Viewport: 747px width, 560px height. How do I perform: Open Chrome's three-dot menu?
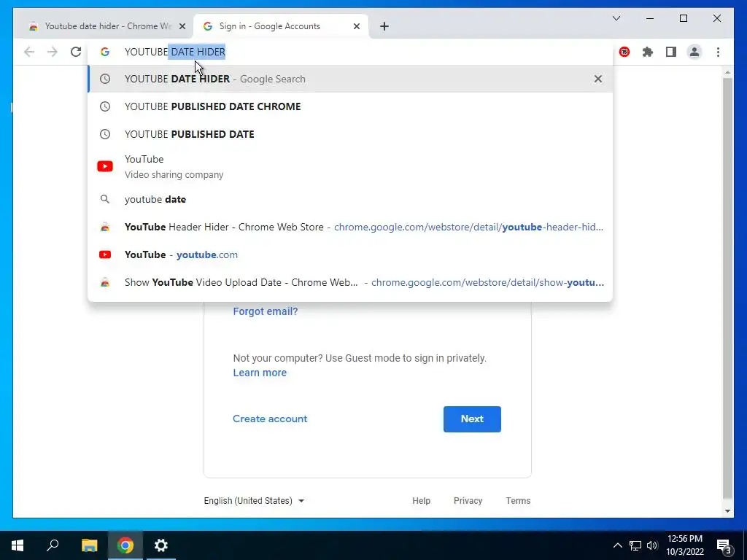point(718,52)
